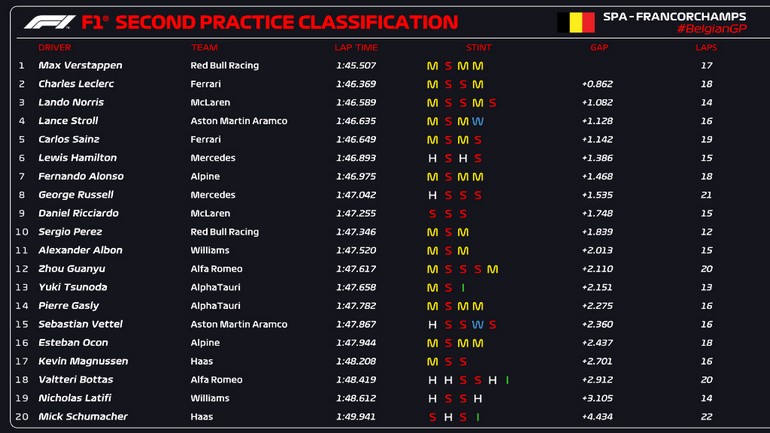Select the Max Verstappen driver name
The image size is (770, 433).
click(x=78, y=66)
